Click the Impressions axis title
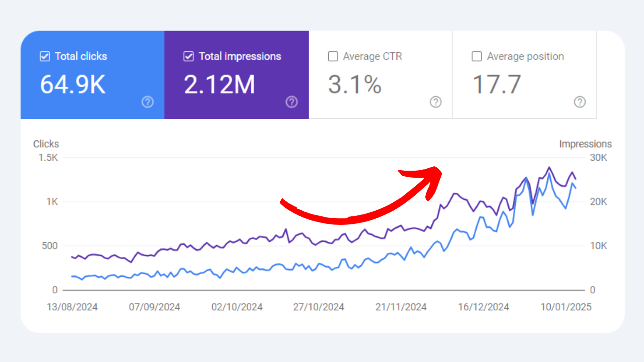Viewport: 644px width, 362px height. tap(585, 144)
